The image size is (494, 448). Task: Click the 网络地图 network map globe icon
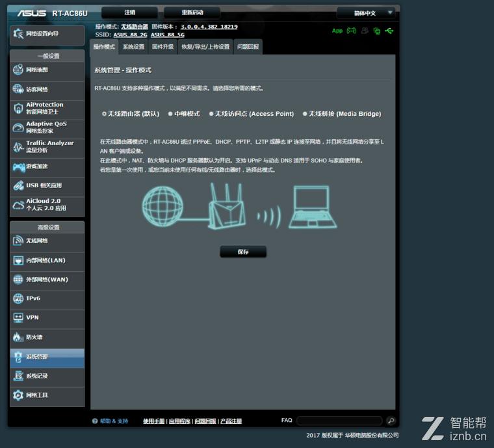pyautogui.click(x=18, y=70)
